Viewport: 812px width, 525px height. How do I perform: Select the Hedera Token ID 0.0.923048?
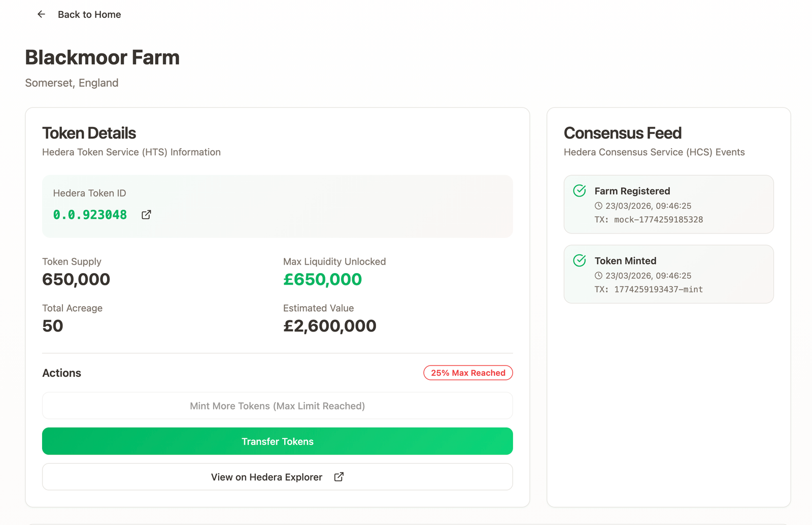click(x=90, y=215)
